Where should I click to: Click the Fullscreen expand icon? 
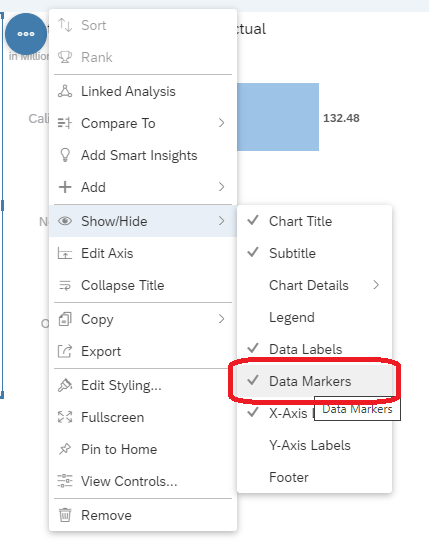[x=65, y=417]
